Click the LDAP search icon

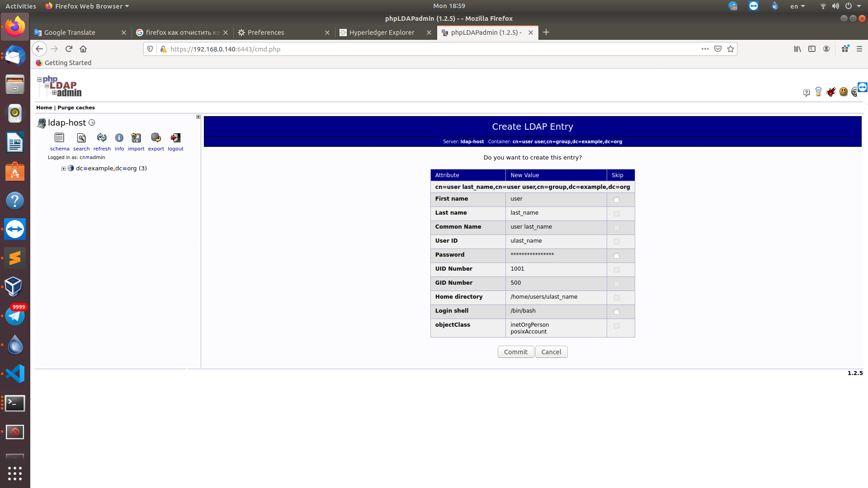pyautogui.click(x=81, y=138)
